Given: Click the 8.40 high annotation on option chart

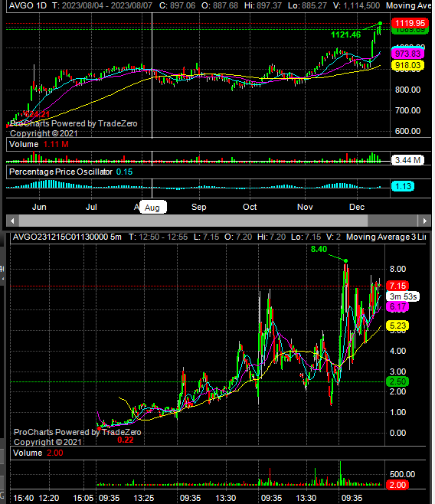Looking at the screenshot, I should 319,249.
